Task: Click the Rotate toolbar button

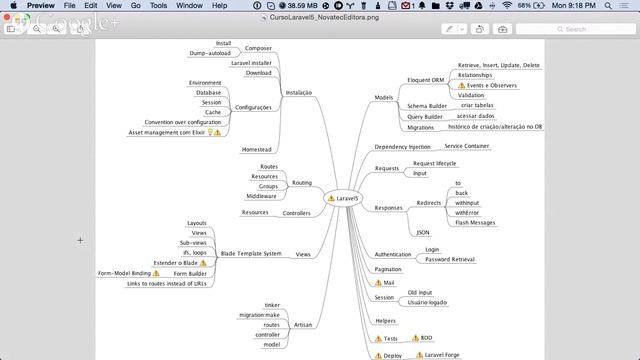Action: tap(480, 29)
